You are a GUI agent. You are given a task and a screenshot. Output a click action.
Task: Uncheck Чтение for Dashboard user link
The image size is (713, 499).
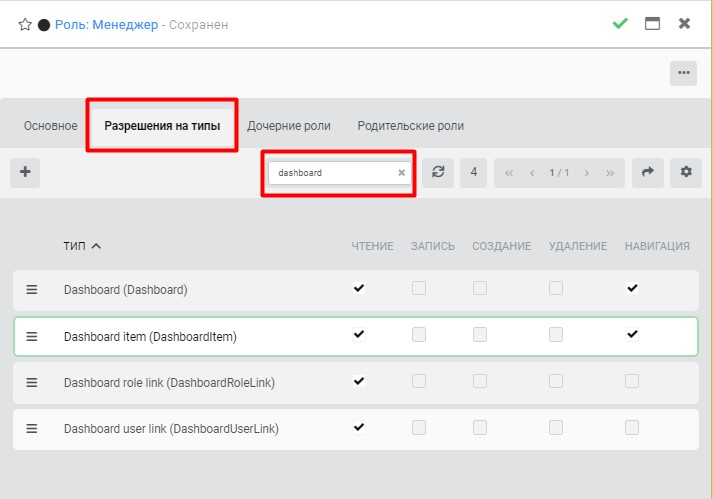(x=359, y=427)
